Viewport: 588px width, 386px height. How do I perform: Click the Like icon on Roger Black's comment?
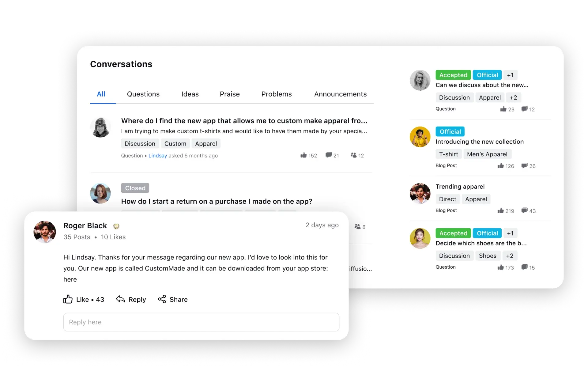coord(69,299)
